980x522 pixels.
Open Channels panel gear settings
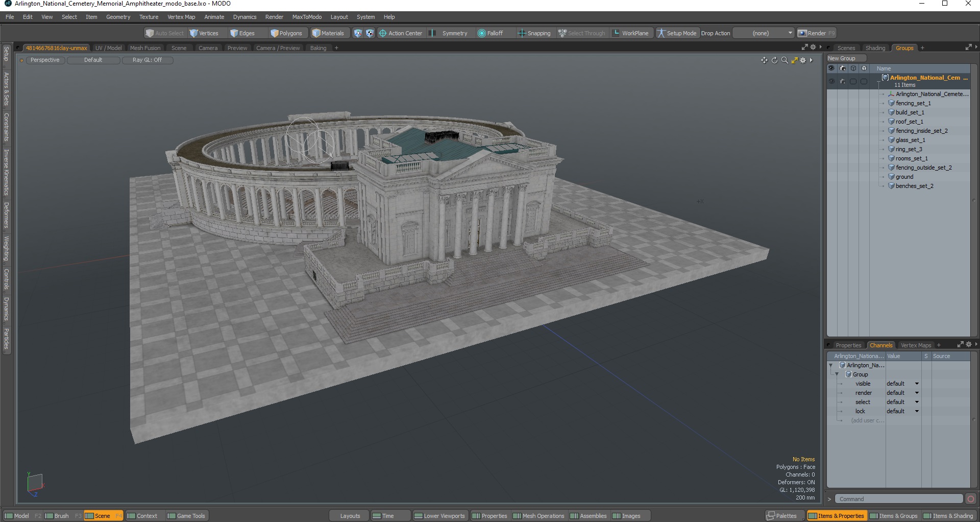pyautogui.click(x=969, y=345)
